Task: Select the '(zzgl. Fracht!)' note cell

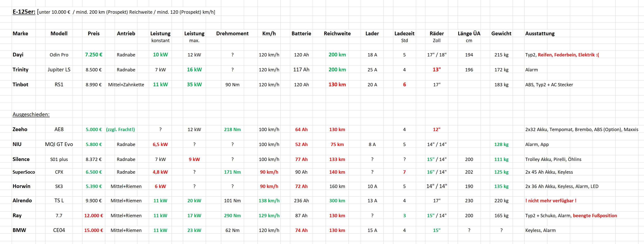Action: click(x=120, y=129)
